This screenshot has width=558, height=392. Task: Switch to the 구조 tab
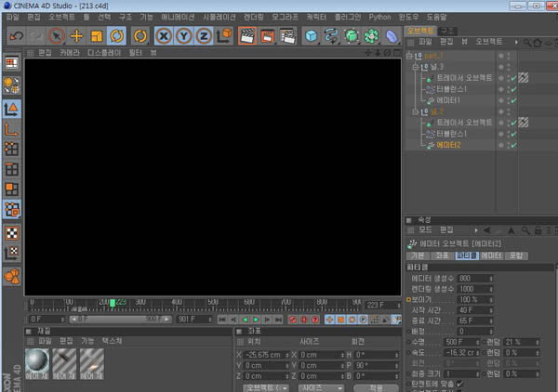(447, 31)
